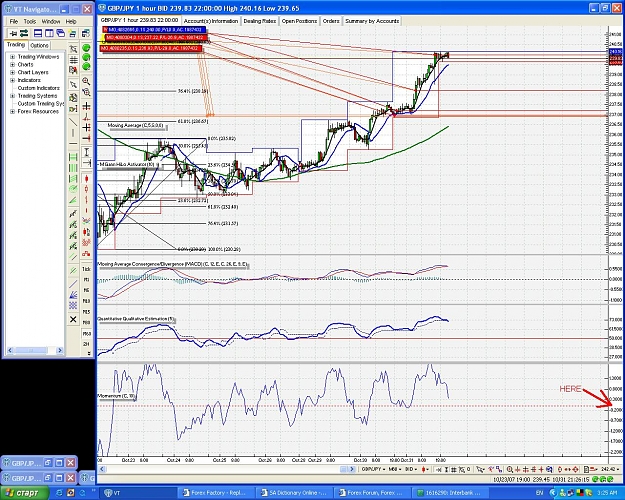
Task: Switch to Dealing Rates tab
Action: coord(259,21)
